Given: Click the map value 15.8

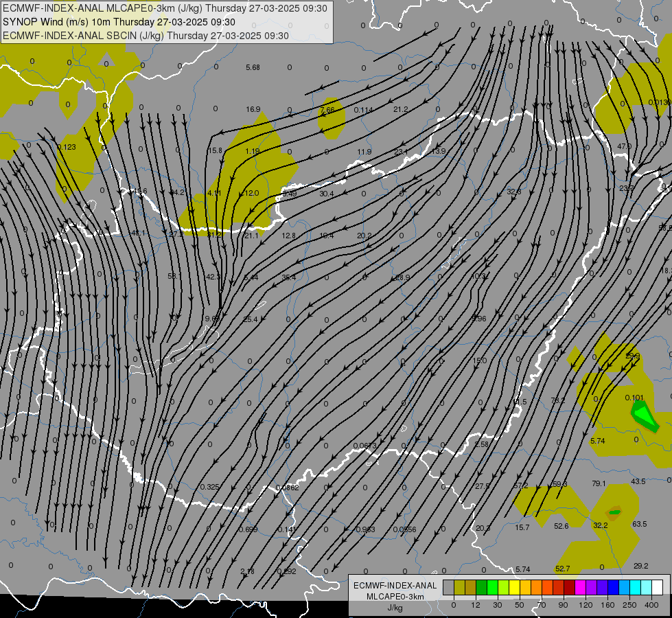Looking at the screenshot, I should click(x=215, y=150).
